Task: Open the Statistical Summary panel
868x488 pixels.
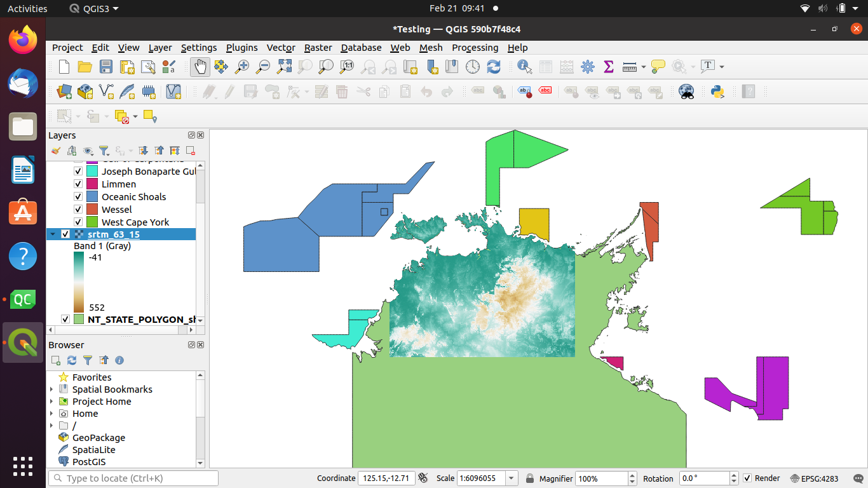Action: point(608,66)
